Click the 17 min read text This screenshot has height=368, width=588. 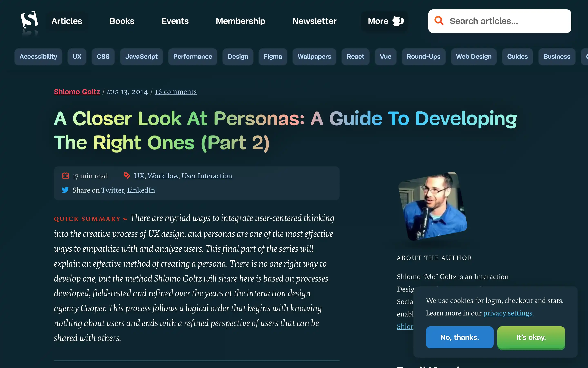(x=90, y=176)
